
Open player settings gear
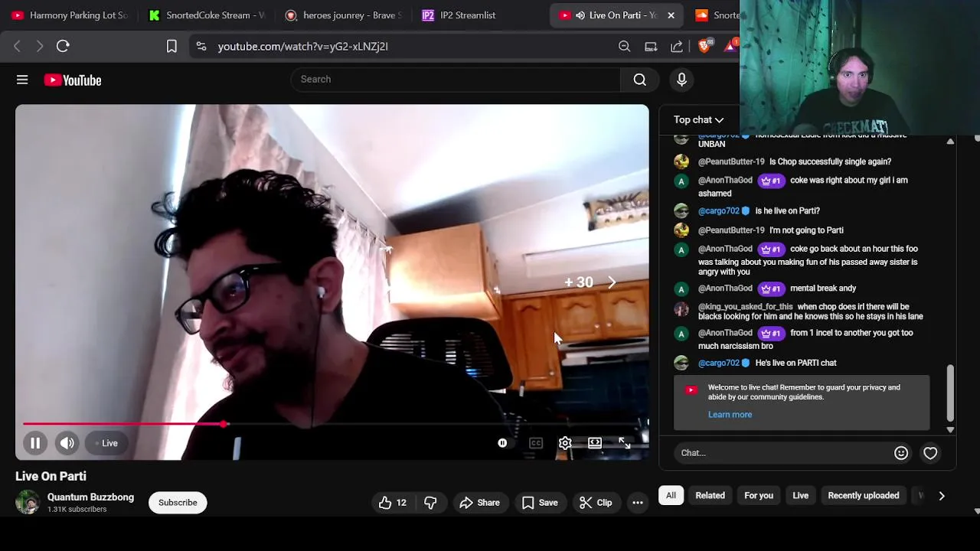coord(565,443)
